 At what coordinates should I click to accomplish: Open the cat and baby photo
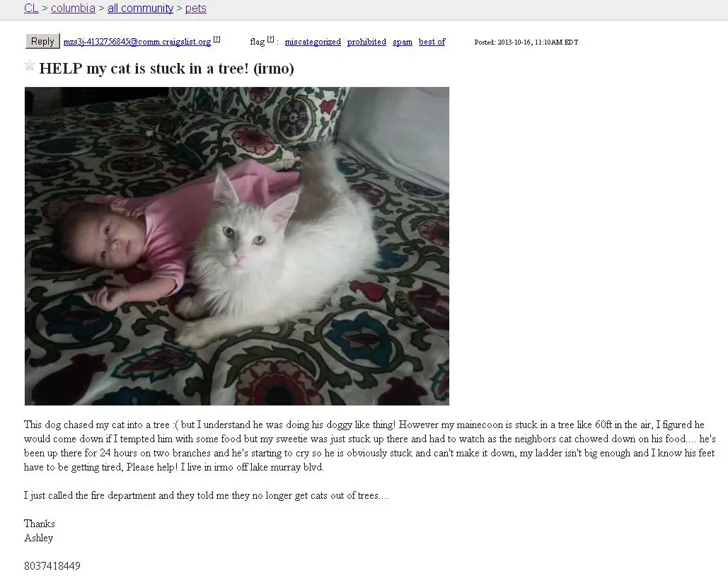pos(237,246)
